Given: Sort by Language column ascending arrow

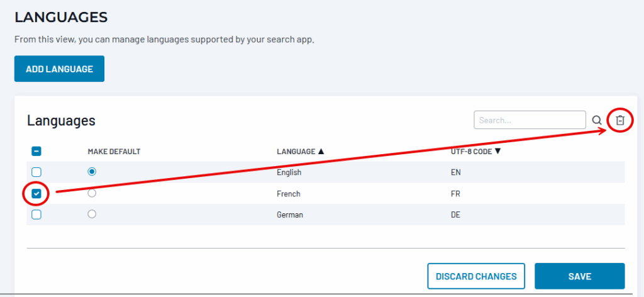Looking at the screenshot, I should 321,152.
